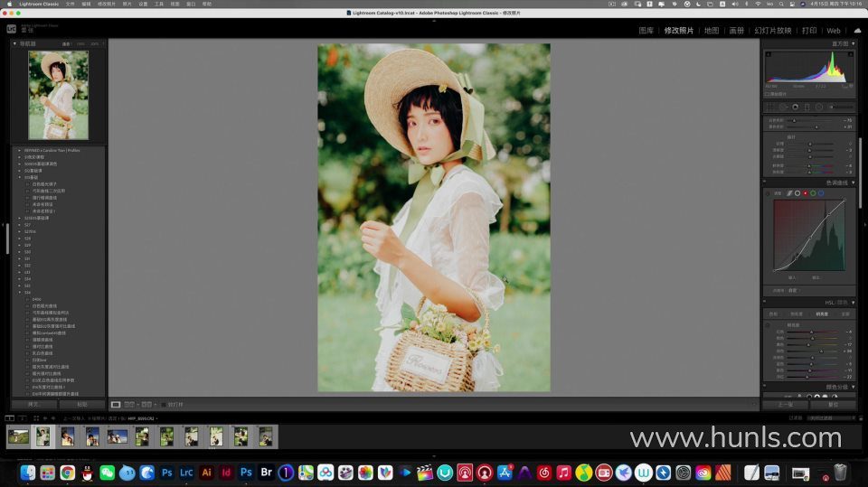Apply the D400 preset

[36, 299]
